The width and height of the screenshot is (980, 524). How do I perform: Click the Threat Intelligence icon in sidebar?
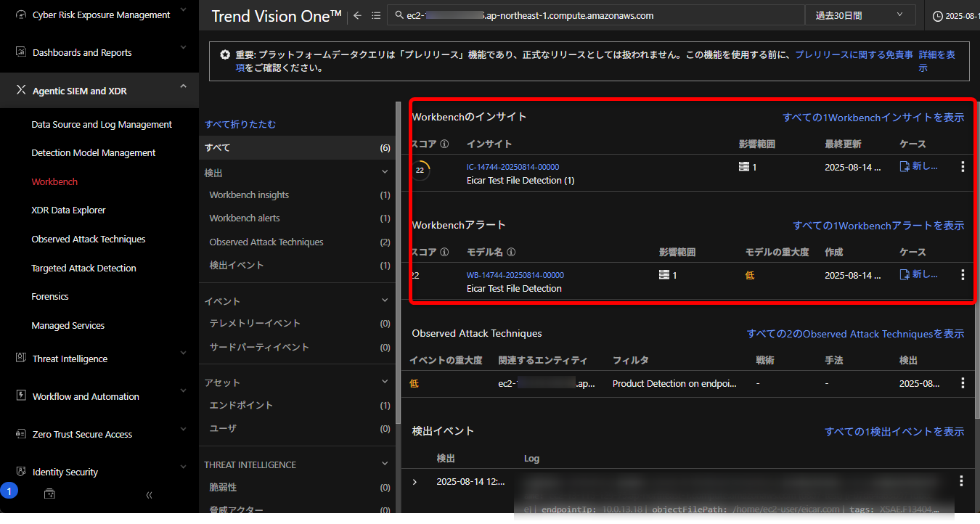tap(20, 359)
